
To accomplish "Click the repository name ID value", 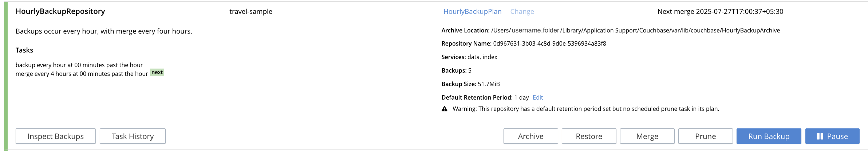I will pyautogui.click(x=549, y=44).
